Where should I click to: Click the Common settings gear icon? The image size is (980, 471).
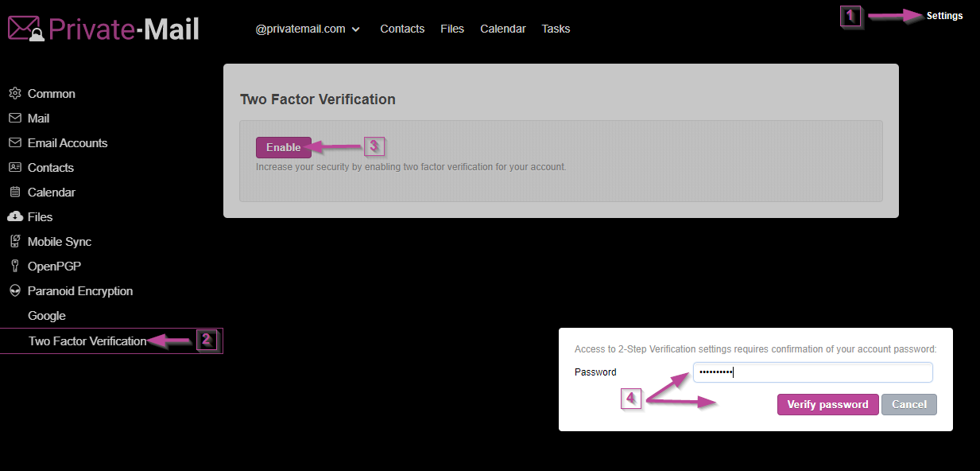point(14,94)
